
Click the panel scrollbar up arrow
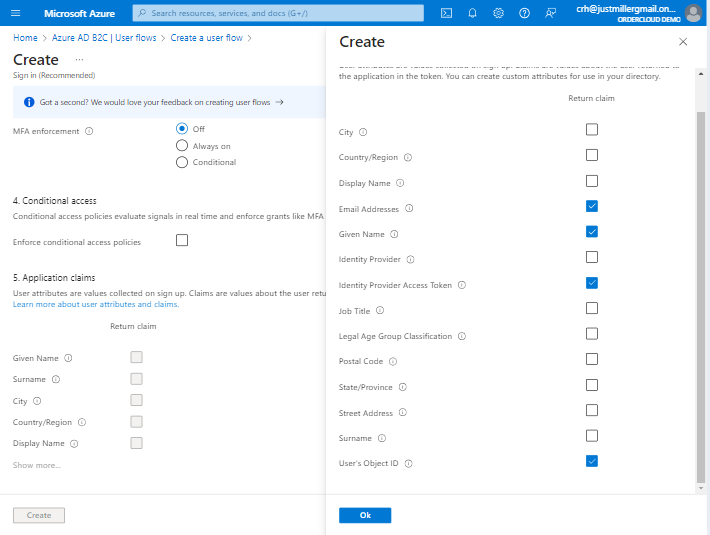(x=701, y=73)
